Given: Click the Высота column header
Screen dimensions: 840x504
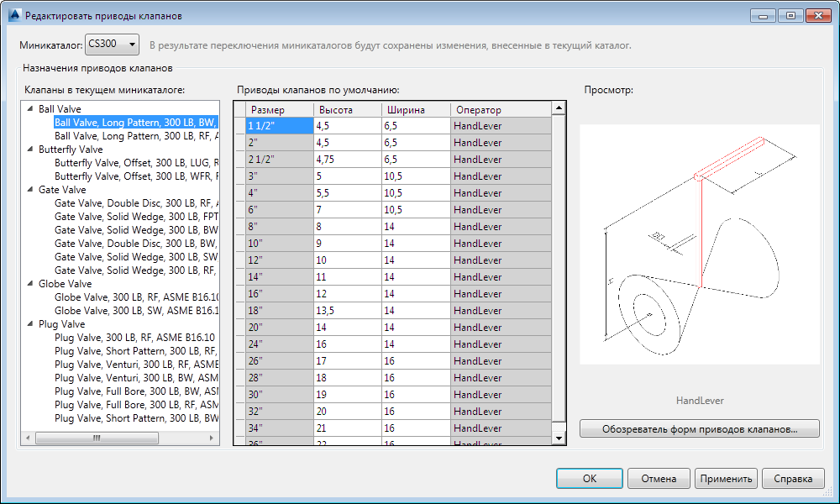Looking at the screenshot, I should (347, 110).
